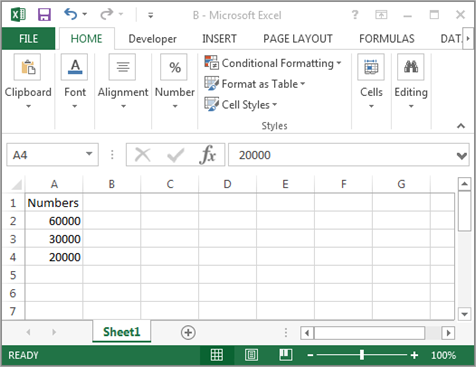The height and width of the screenshot is (367, 476).
Task: Expand the Format as Table dropdown
Action: [x=303, y=83]
